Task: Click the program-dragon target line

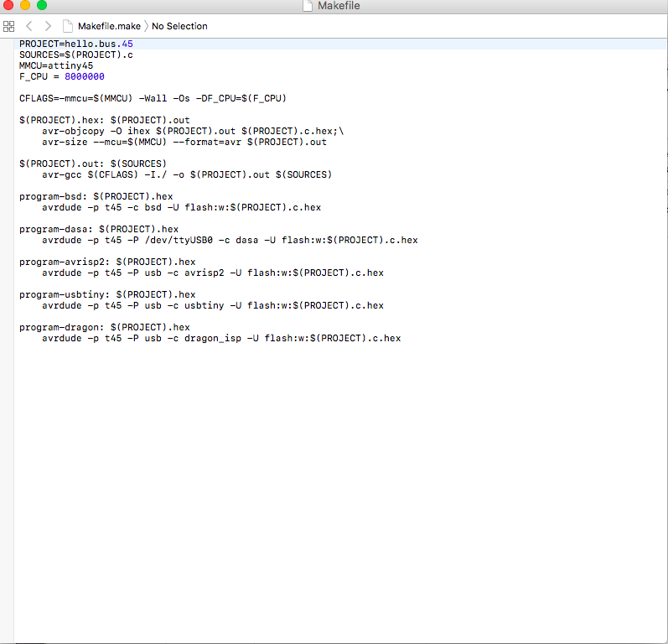Action: tap(105, 327)
